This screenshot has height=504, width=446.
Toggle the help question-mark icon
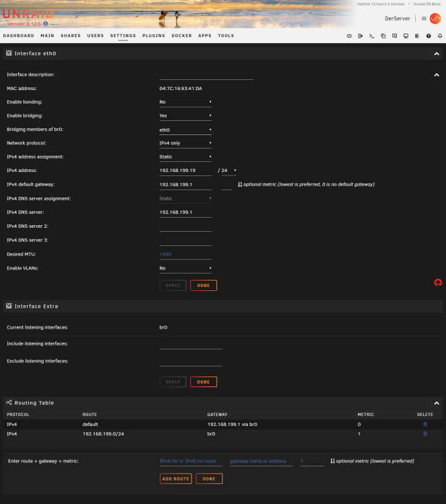[429, 36]
